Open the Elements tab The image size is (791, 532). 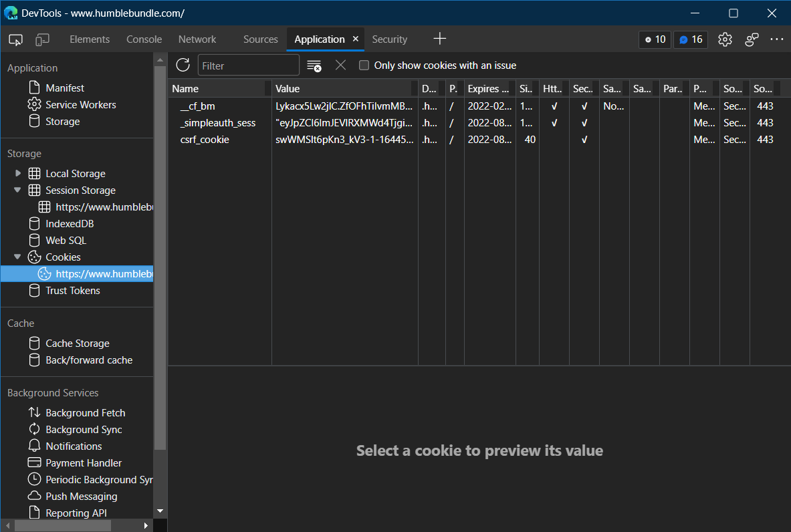coord(90,39)
